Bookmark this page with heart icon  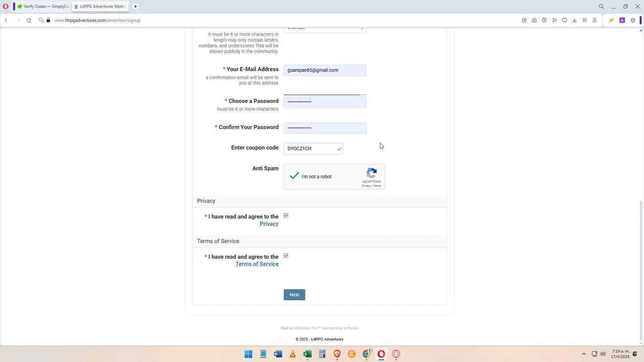565,20
